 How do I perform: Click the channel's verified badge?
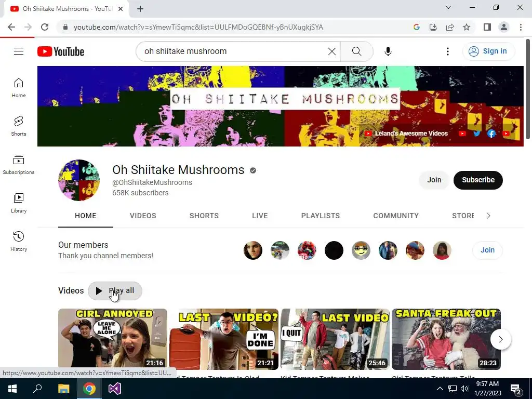[x=253, y=170]
